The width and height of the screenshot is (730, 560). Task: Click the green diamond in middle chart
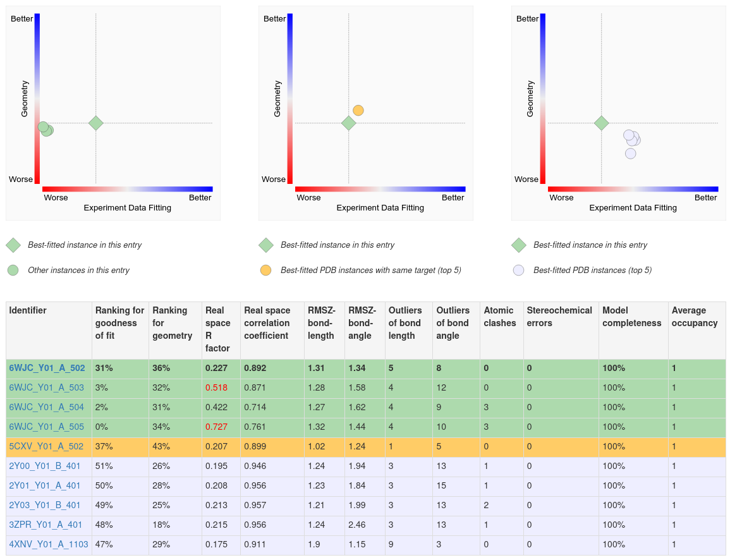[348, 123]
